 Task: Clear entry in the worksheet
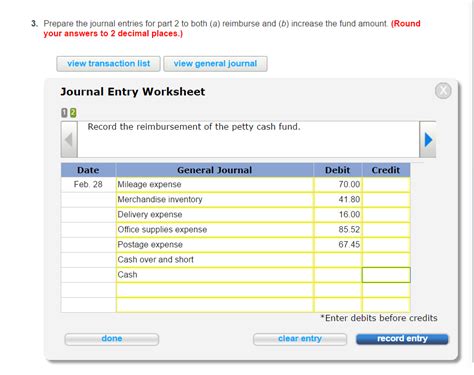point(300,339)
